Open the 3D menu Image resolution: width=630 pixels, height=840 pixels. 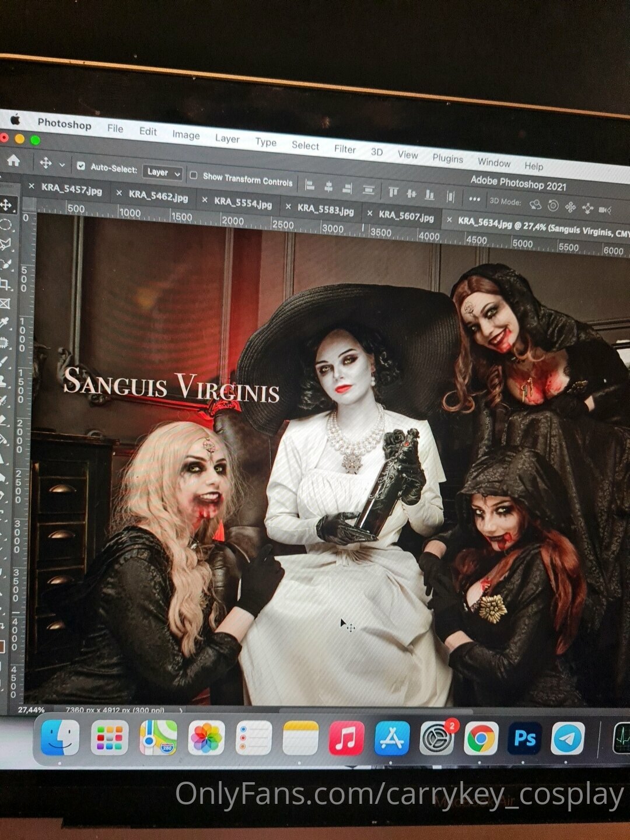point(377,152)
